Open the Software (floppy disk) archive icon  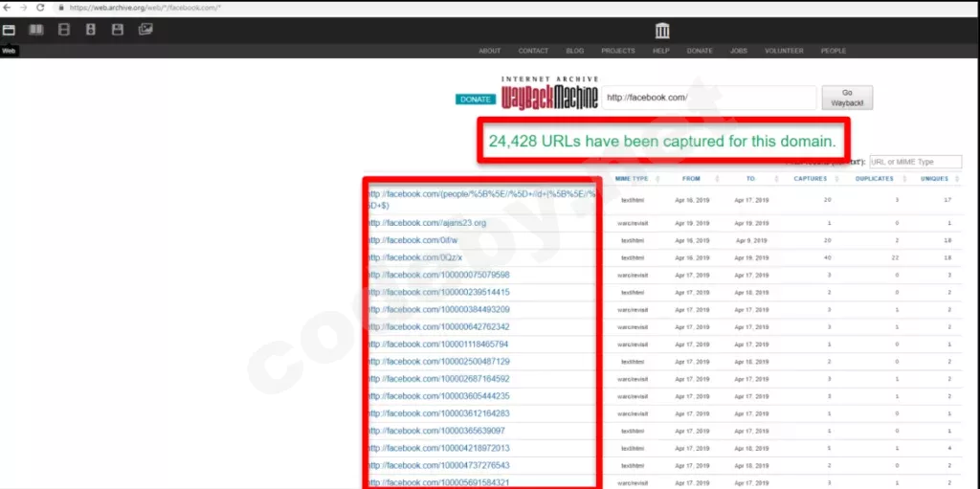point(118,30)
